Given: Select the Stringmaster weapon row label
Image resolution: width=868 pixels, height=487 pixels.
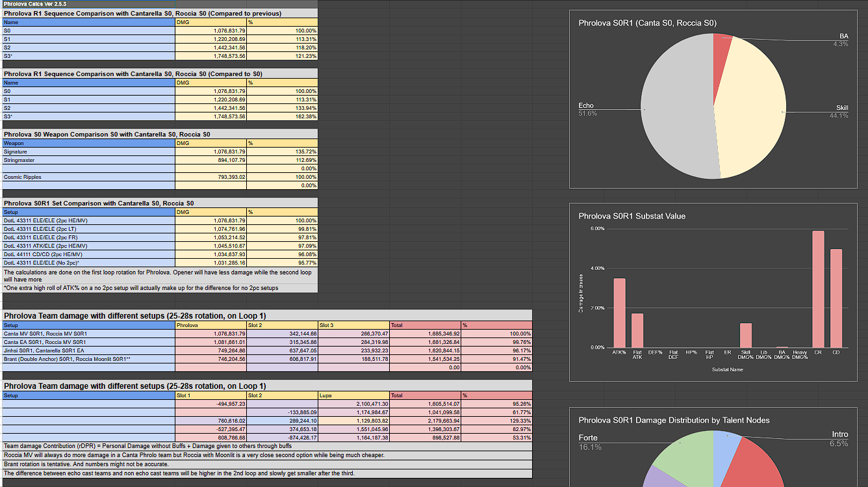Looking at the screenshot, I should [x=88, y=160].
